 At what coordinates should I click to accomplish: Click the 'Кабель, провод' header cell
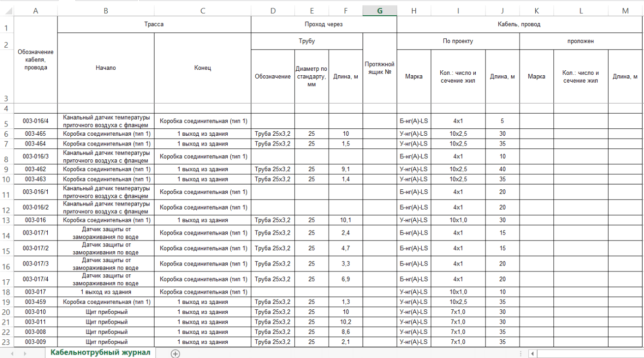tap(520, 25)
